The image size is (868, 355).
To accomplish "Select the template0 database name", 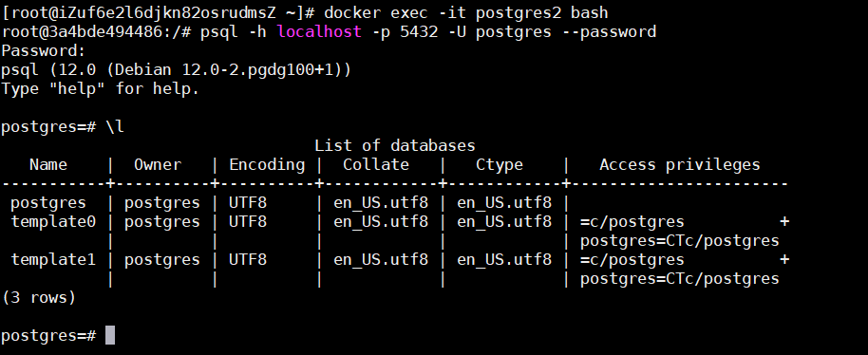I will [x=53, y=222].
